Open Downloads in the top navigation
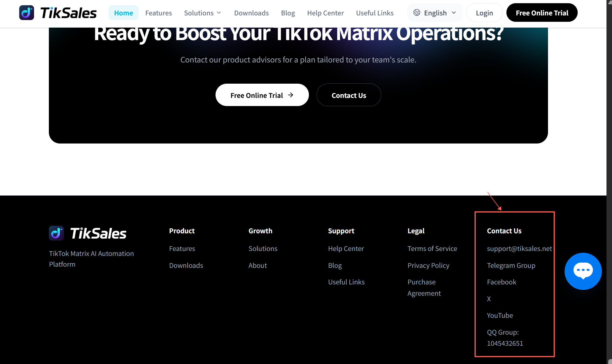 point(251,13)
